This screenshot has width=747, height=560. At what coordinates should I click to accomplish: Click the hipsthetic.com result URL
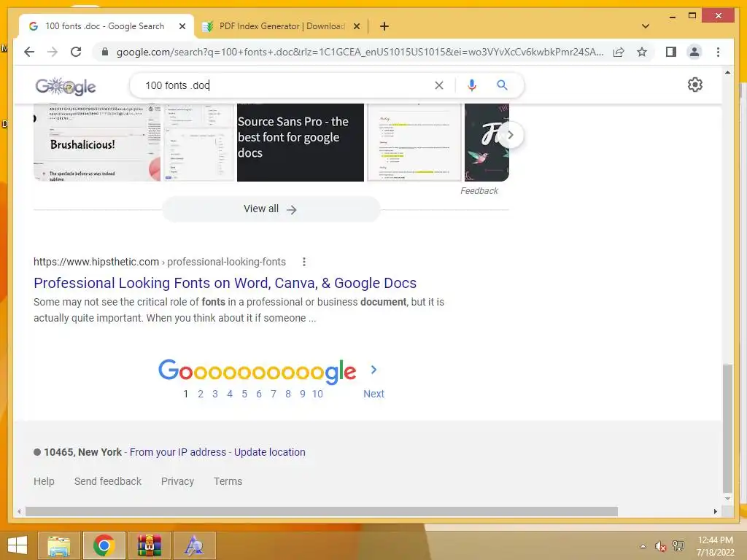(x=160, y=262)
